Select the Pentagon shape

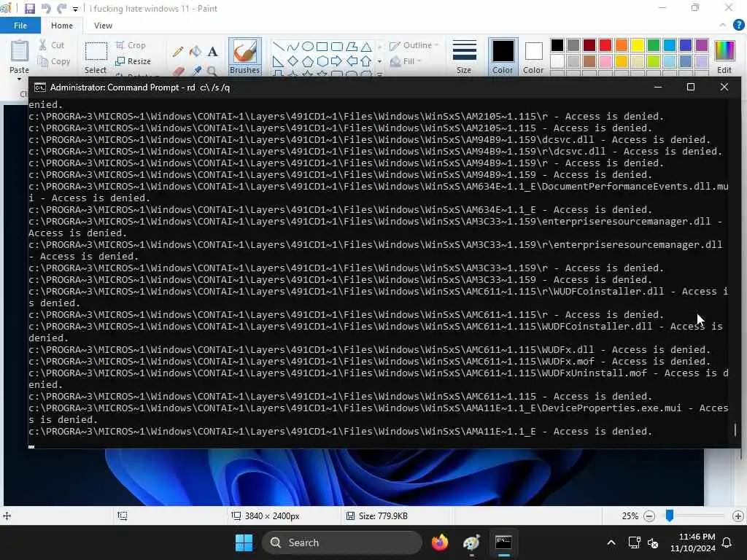point(308,61)
